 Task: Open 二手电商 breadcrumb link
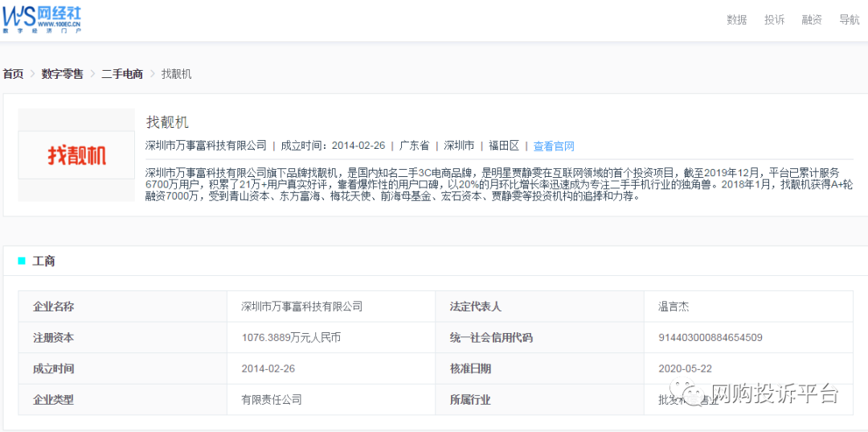[x=122, y=74]
